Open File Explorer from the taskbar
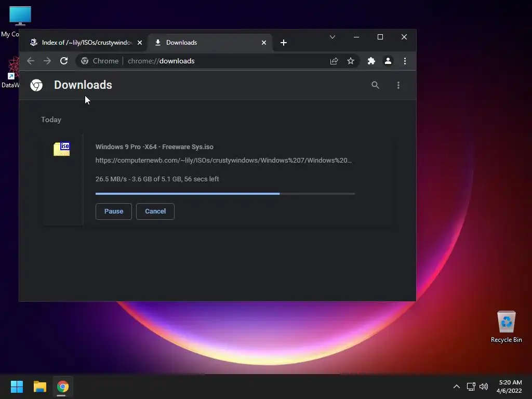 tap(39, 387)
